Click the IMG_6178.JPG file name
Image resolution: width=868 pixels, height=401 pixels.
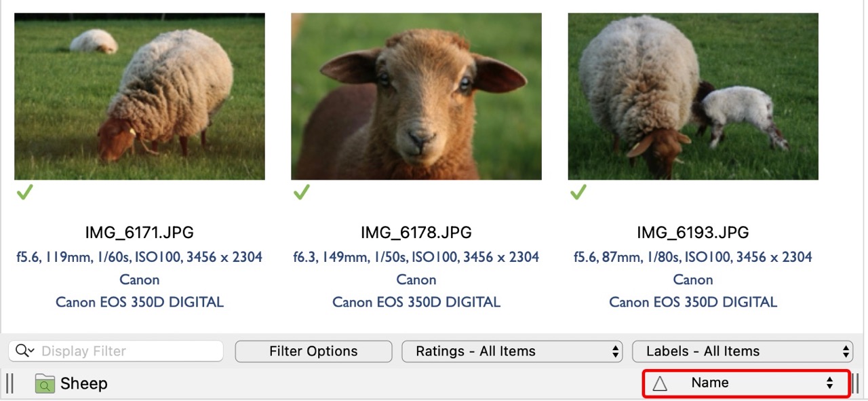click(416, 233)
